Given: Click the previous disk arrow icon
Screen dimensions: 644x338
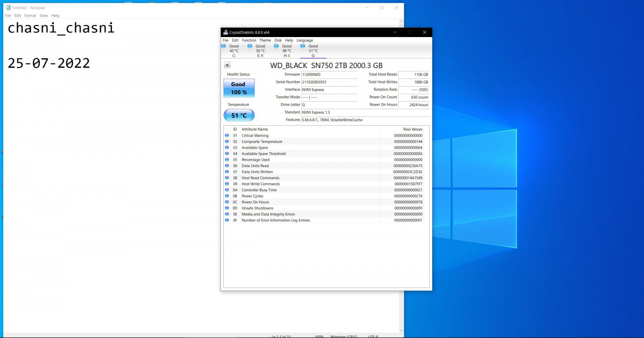Looking at the screenshot, I should pyautogui.click(x=227, y=65).
